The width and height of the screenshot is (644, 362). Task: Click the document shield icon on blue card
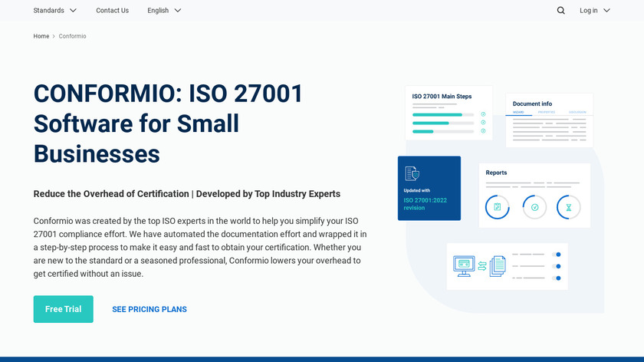pyautogui.click(x=412, y=173)
